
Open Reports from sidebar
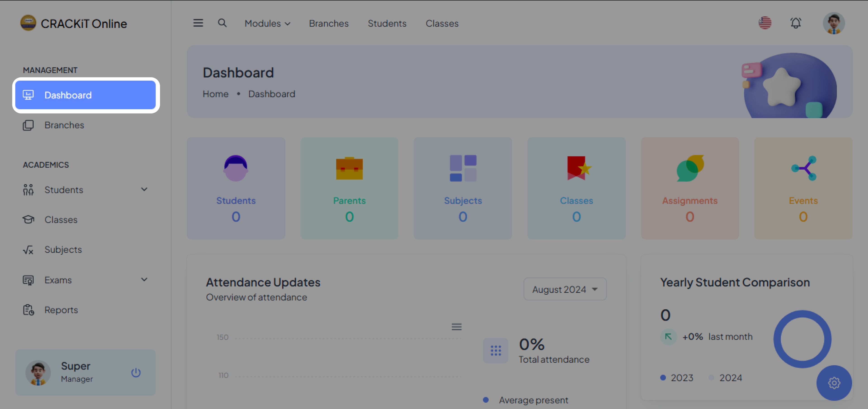pyautogui.click(x=61, y=310)
